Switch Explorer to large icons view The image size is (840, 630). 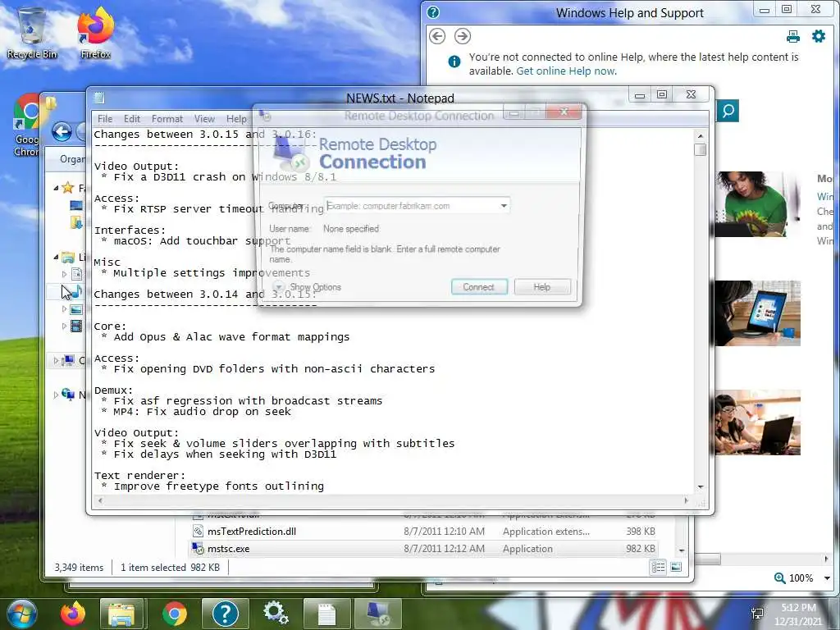676,567
